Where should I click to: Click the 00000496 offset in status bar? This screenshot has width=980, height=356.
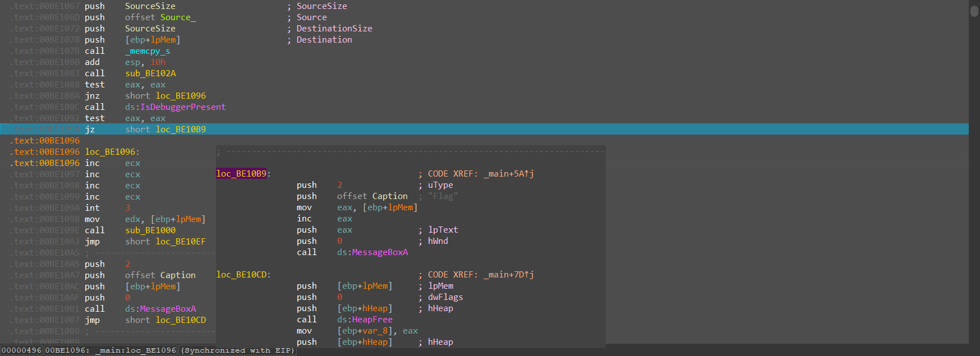tap(21, 350)
